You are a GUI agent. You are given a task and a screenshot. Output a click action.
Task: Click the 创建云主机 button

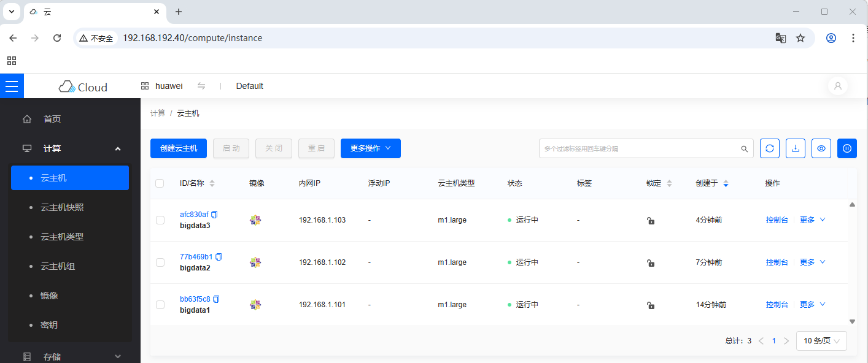[x=179, y=148]
